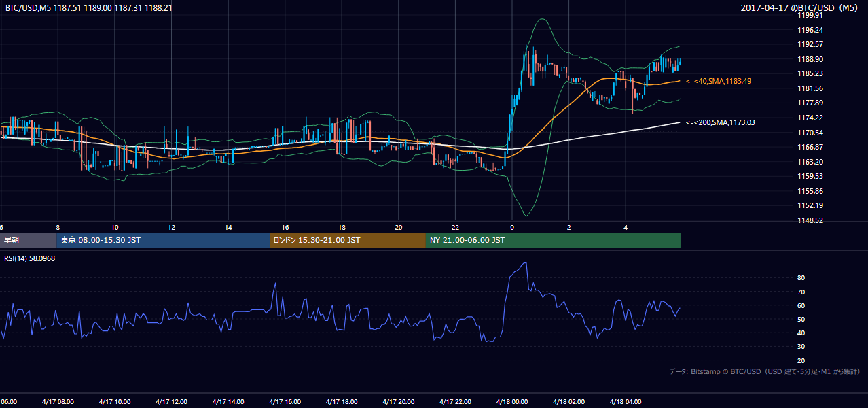
Task: Click the 4/17 08:00 time label
Action: (58, 402)
